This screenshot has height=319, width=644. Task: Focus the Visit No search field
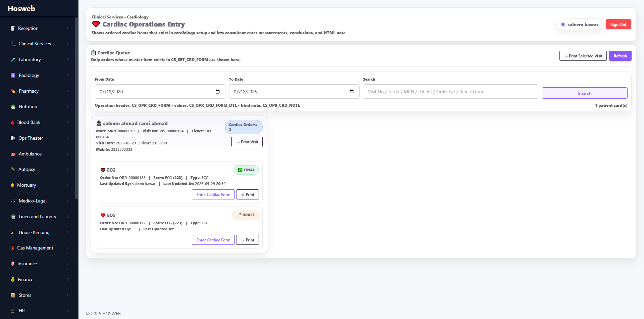(x=450, y=92)
